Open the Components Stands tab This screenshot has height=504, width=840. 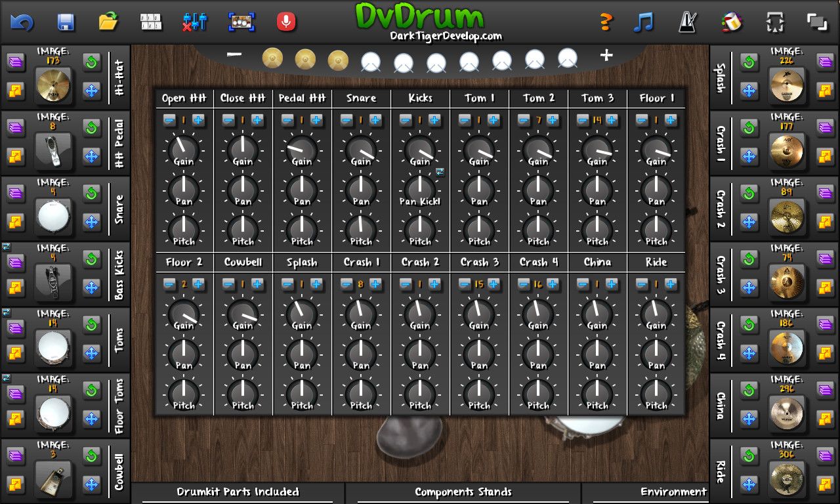pyautogui.click(x=463, y=492)
